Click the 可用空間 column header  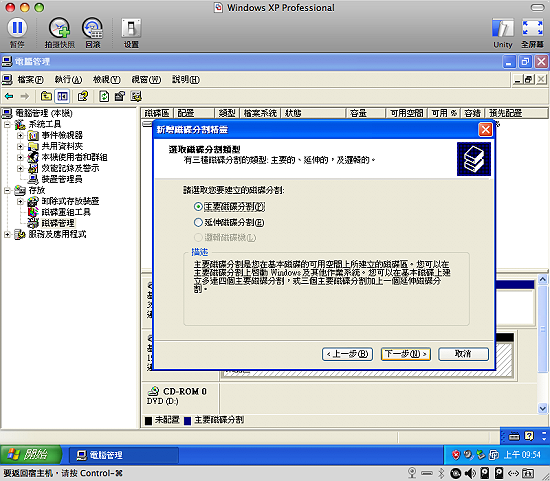click(x=407, y=113)
